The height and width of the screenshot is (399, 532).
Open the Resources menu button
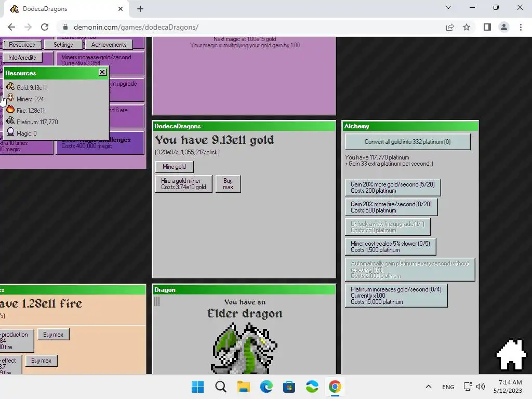pos(22,45)
